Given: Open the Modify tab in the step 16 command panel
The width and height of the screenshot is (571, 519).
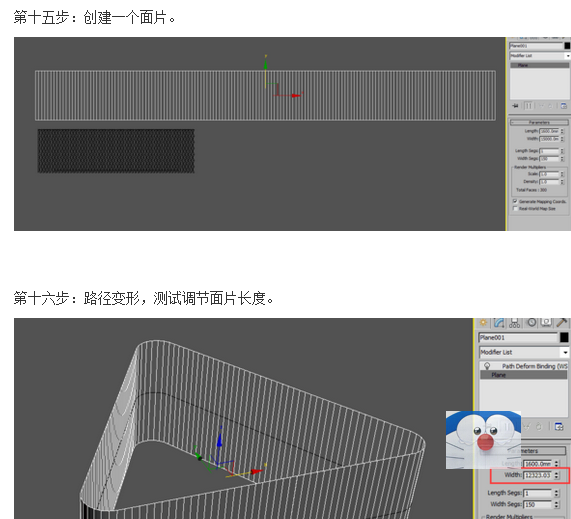Looking at the screenshot, I should pos(499,323).
